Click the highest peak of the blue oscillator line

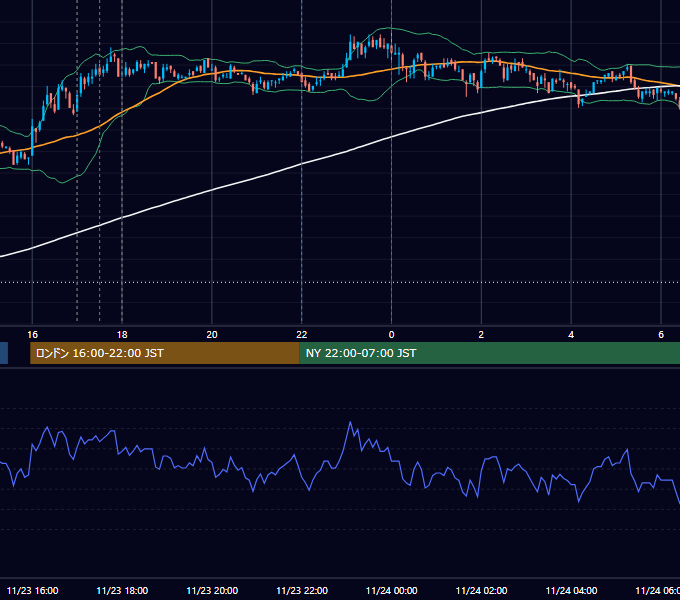click(350, 422)
